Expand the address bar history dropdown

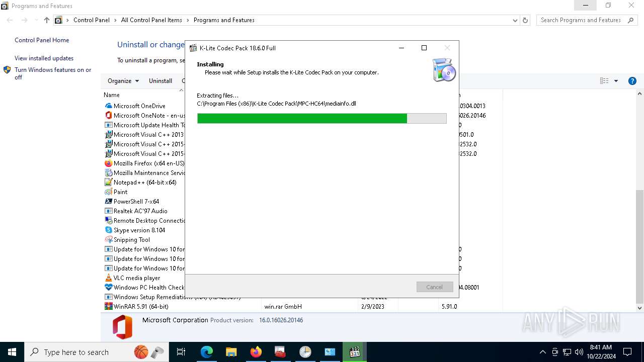tap(515, 20)
